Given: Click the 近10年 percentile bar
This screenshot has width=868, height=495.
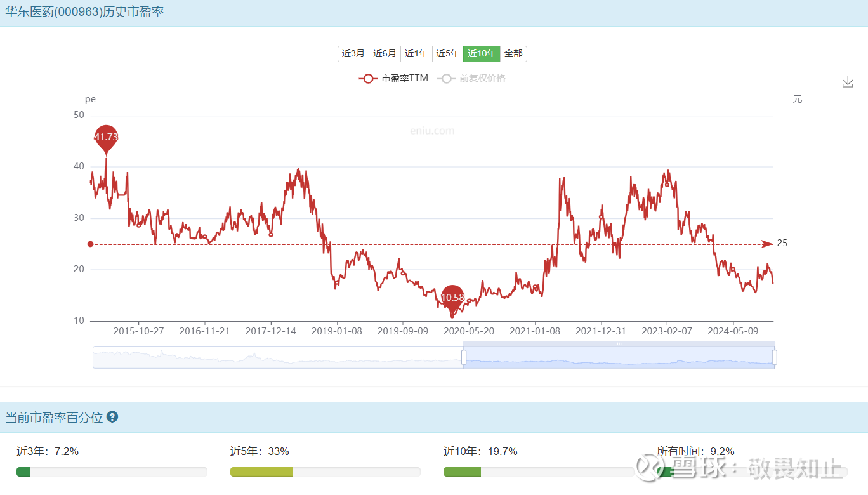Looking at the screenshot, I should tap(539, 472).
